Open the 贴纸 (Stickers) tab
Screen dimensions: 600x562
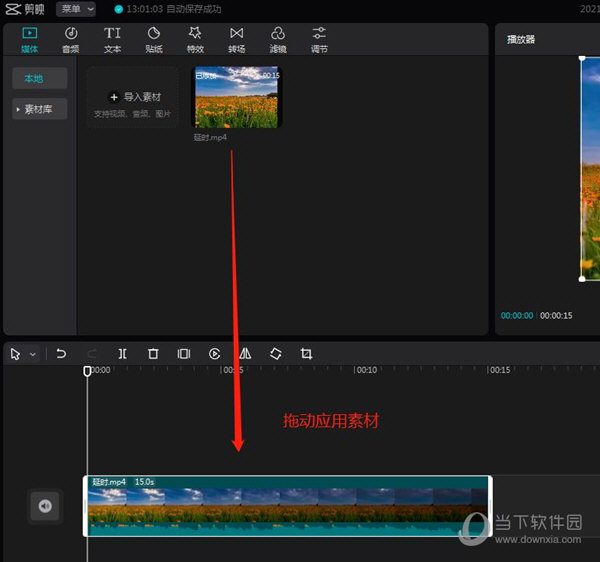[154, 40]
